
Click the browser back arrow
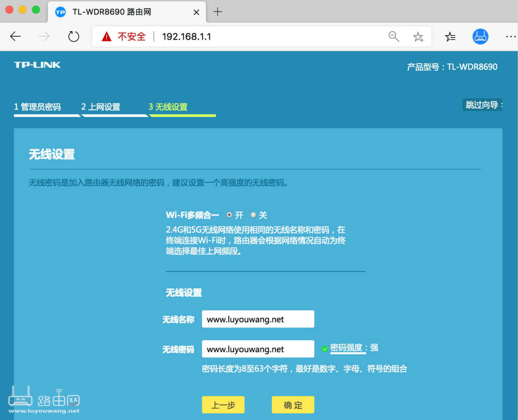tap(16, 36)
